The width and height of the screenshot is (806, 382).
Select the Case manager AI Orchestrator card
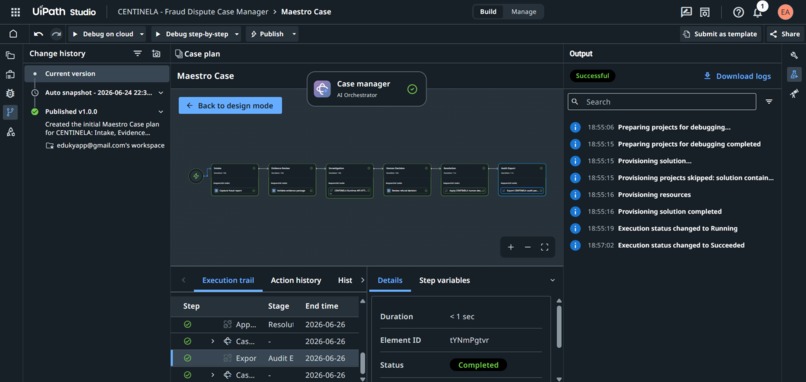pyautogui.click(x=367, y=89)
